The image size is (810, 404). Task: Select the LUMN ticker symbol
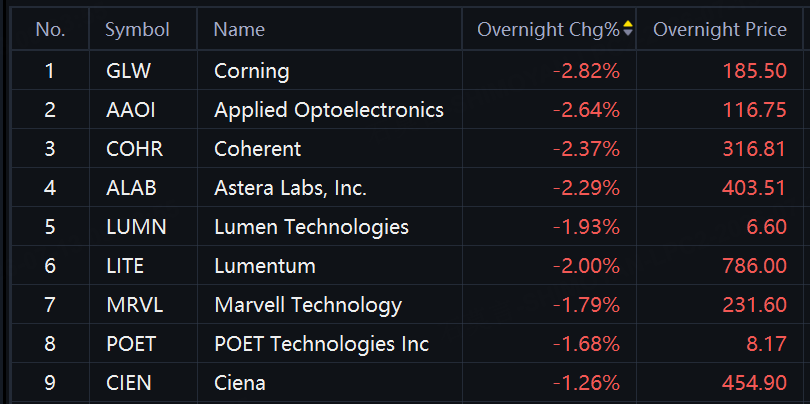pyautogui.click(x=136, y=227)
